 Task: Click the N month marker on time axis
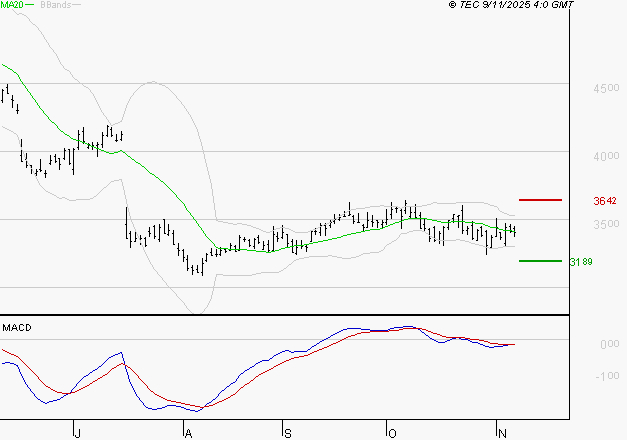point(502,433)
